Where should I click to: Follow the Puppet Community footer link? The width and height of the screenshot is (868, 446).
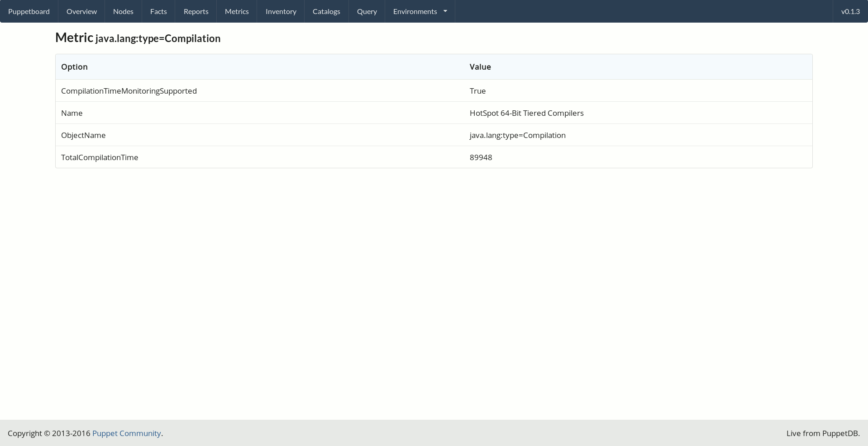(x=127, y=433)
